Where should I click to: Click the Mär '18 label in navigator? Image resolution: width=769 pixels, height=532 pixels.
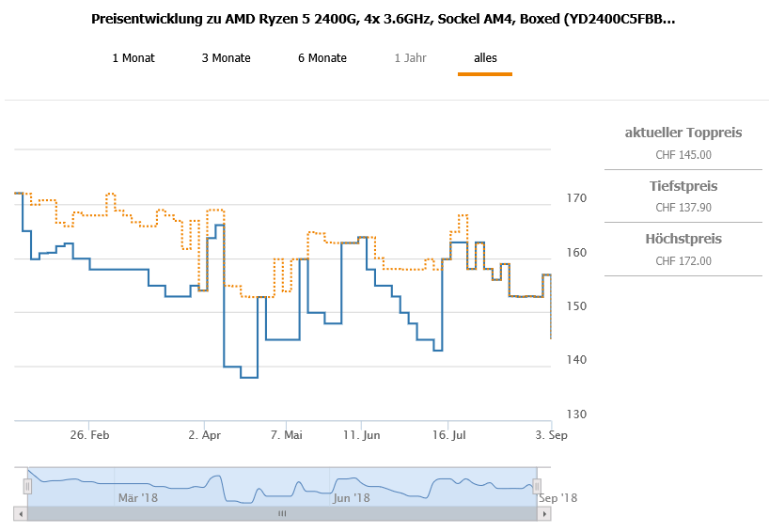[x=138, y=498]
